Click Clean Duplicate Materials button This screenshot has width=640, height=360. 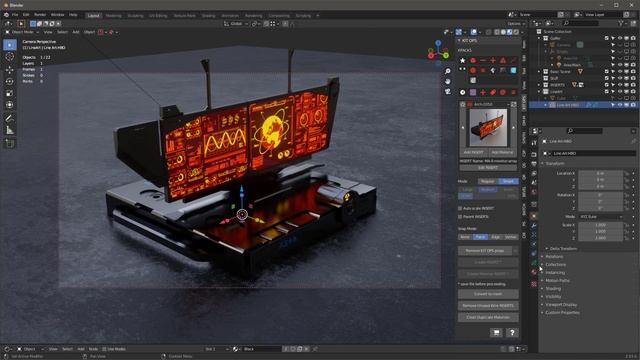click(x=488, y=317)
